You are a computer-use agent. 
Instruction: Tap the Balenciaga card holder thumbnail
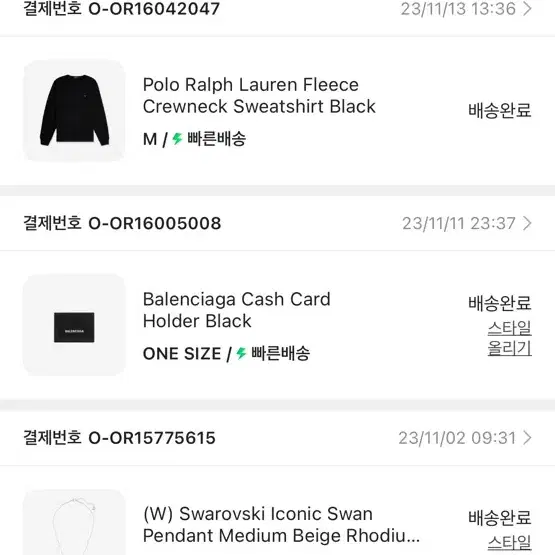coord(74,325)
